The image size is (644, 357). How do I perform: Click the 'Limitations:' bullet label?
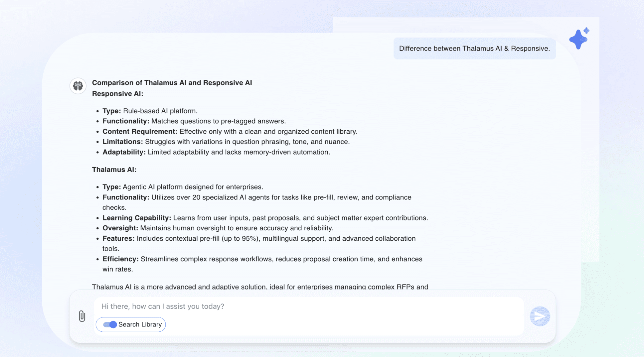pyautogui.click(x=123, y=142)
